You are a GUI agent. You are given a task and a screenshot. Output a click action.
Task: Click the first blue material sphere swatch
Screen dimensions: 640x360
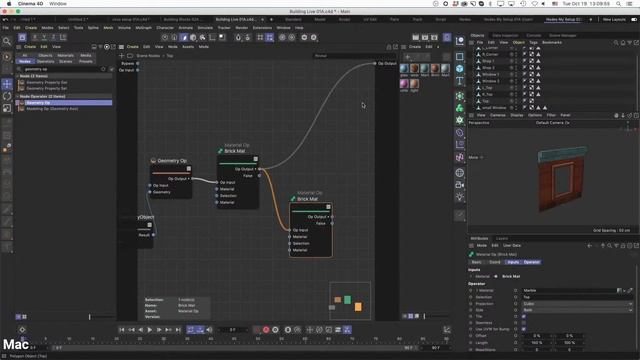coord(404,69)
